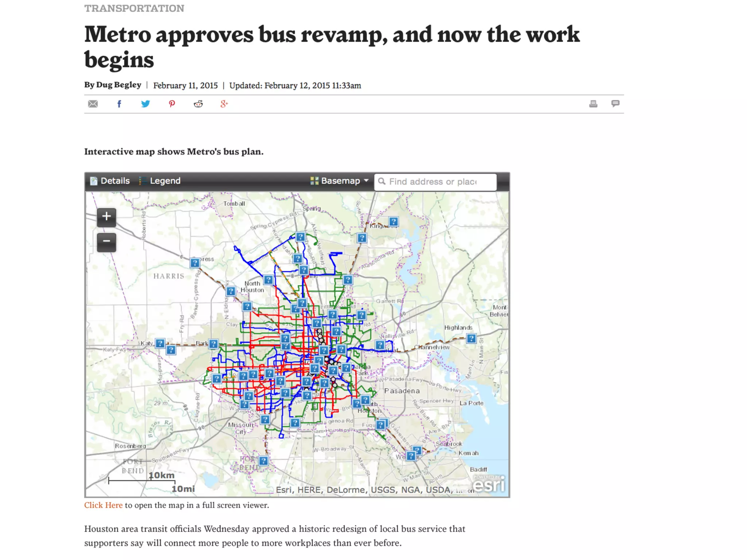Screen dimensions: 747x560
Task: Open the Click Here full screen link
Action: tap(103, 505)
